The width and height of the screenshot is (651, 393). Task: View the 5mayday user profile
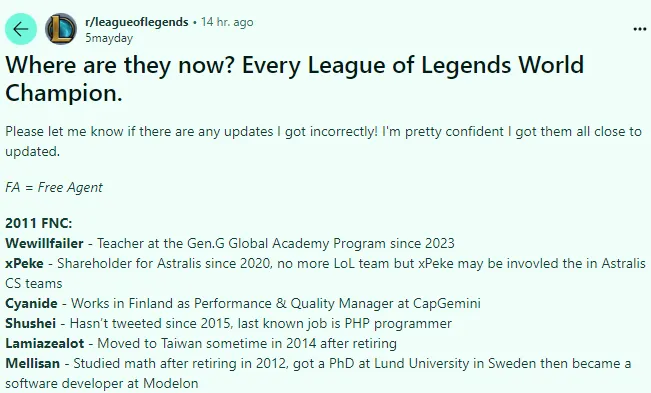pos(109,38)
